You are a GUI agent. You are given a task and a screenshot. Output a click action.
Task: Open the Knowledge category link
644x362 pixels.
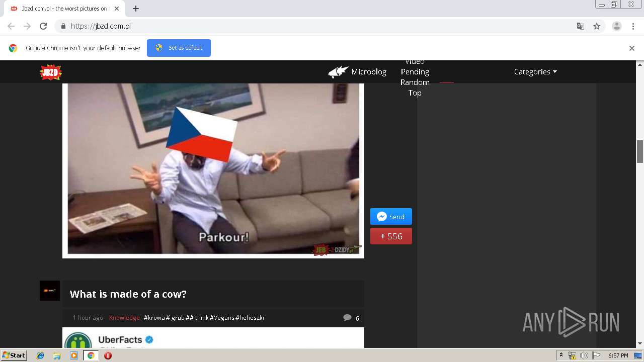coord(124,318)
